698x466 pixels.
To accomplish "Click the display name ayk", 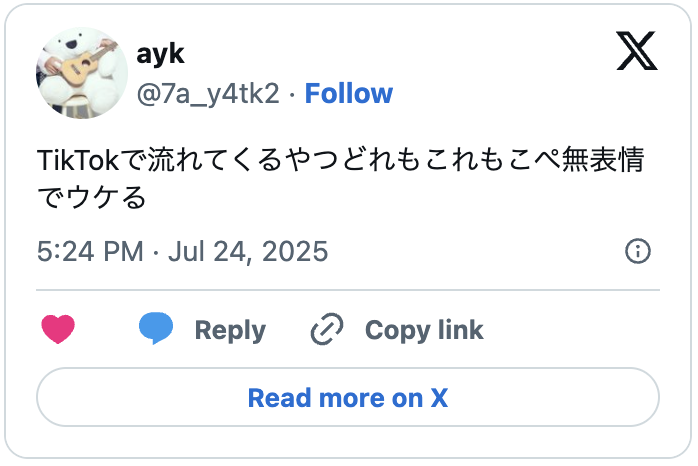I will 160,53.
